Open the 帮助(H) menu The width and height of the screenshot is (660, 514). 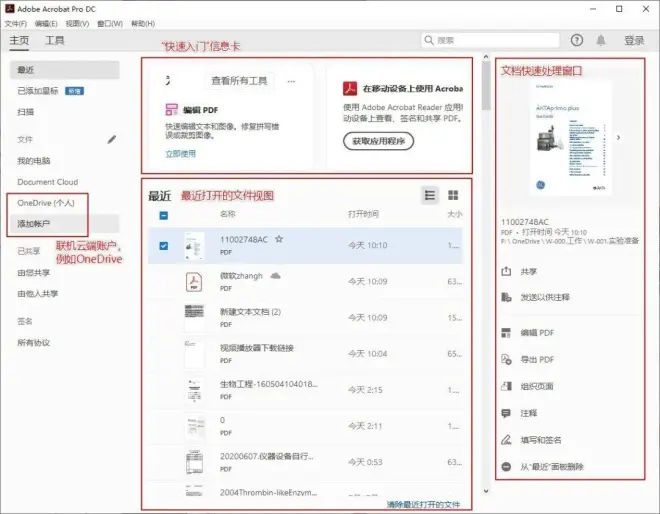tap(143, 24)
